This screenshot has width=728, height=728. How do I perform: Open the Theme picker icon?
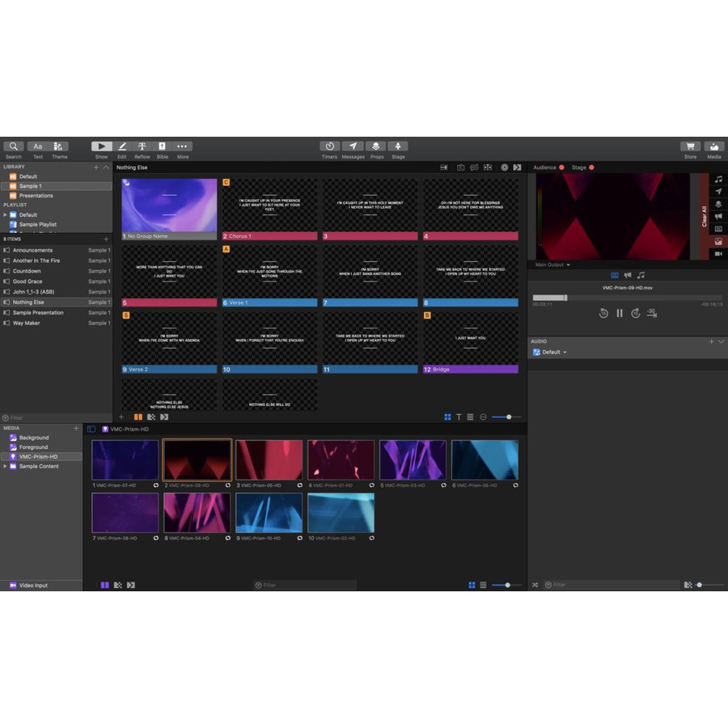coord(60,146)
